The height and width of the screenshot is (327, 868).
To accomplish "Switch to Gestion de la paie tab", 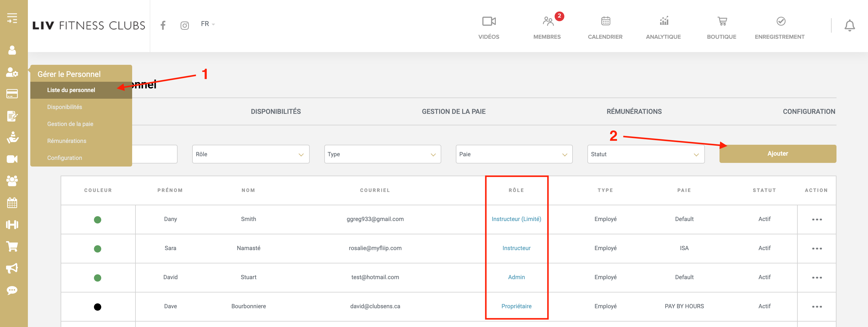I will 453,111.
